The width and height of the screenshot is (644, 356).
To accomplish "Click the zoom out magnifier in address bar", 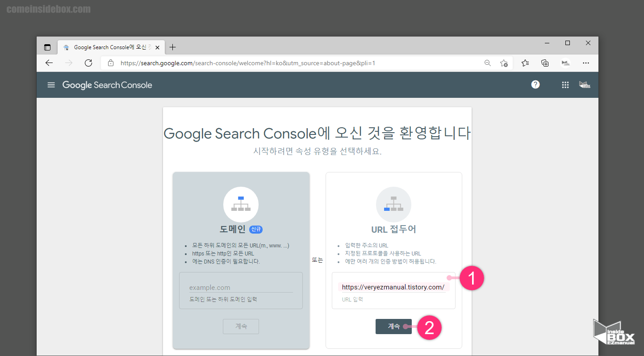I will point(488,63).
